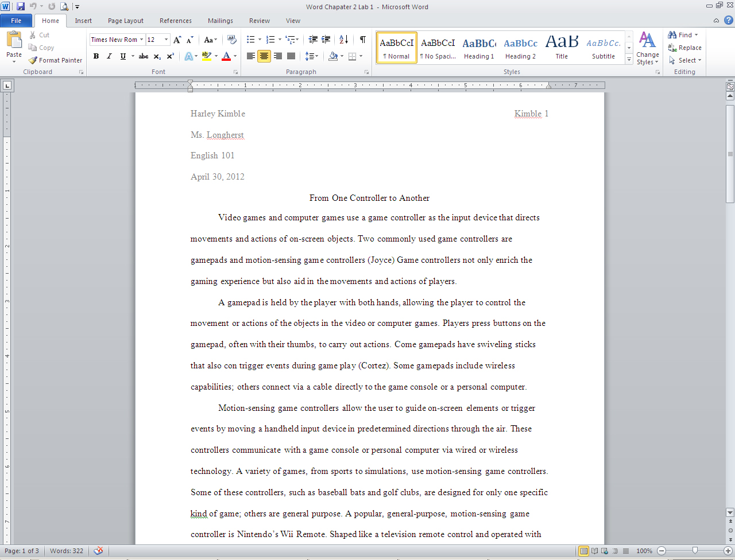Click the Show/Hide paragraph marks icon
735x560 pixels.
pyautogui.click(x=363, y=40)
